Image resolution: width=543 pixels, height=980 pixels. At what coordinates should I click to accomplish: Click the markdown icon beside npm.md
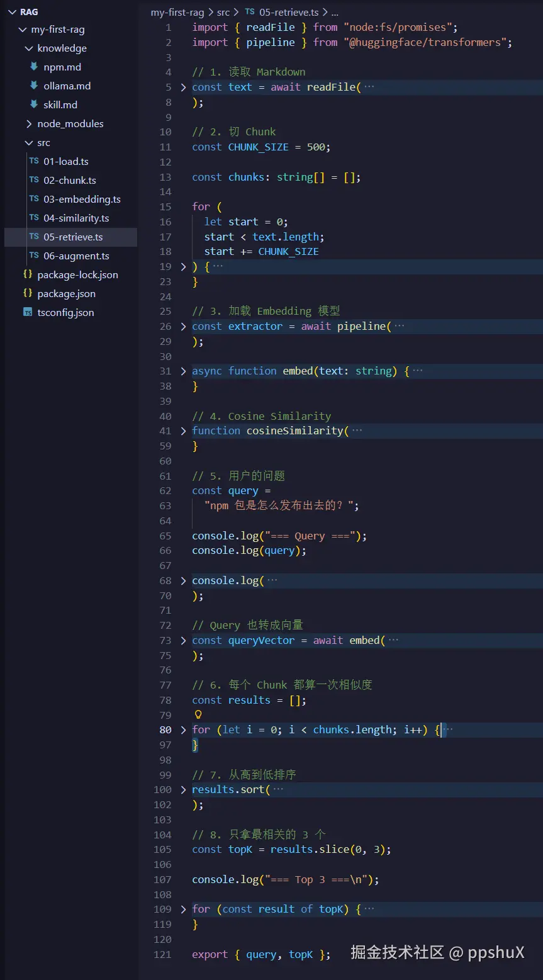34,67
